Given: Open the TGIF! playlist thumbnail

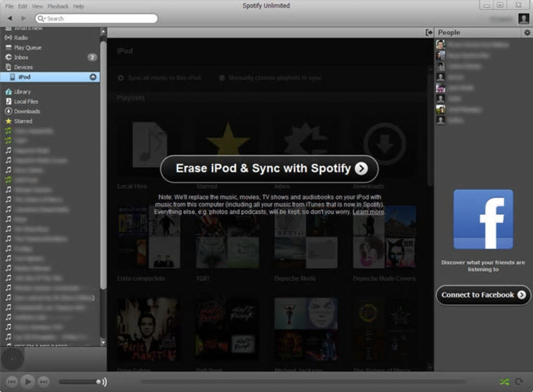Looking at the screenshot, I should coord(227,237).
